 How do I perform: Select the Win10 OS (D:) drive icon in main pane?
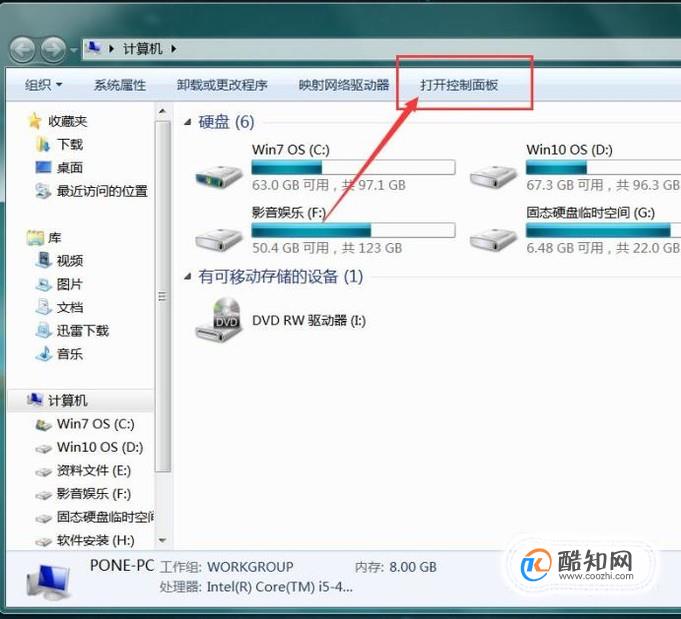[x=493, y=175]
